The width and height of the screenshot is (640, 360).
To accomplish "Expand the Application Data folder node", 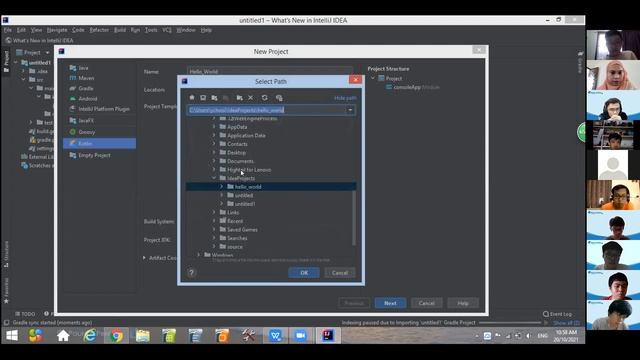I will coord(214,136).
